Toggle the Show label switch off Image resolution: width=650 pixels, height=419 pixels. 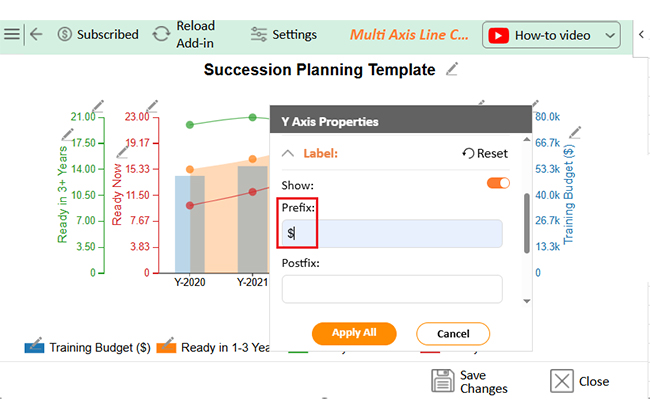click(498, 183)
